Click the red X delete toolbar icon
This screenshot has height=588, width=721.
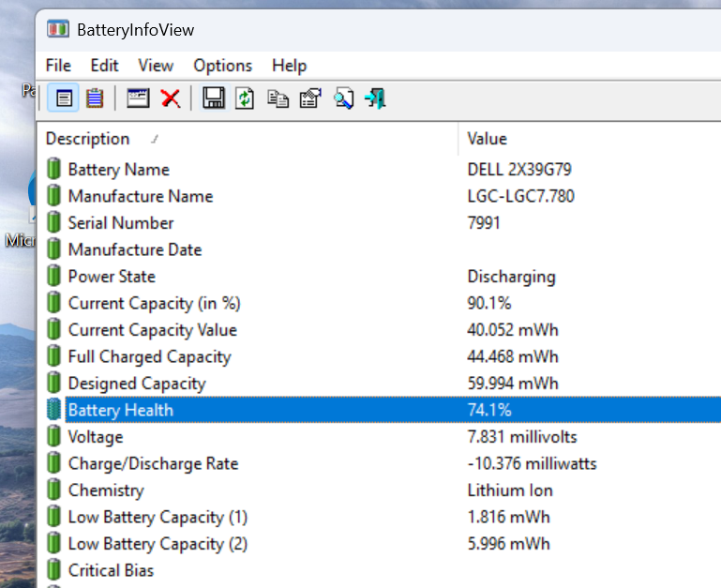[x=171, y=98]
